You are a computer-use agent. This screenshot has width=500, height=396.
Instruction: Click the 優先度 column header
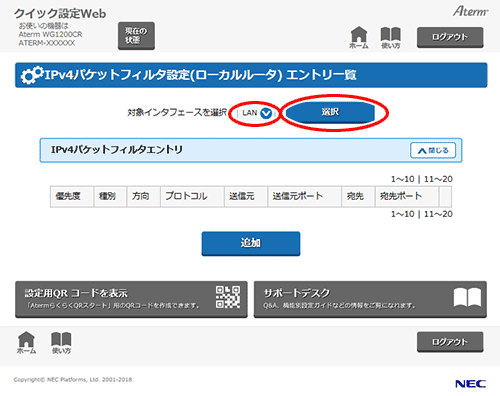[x=72, y=196]
